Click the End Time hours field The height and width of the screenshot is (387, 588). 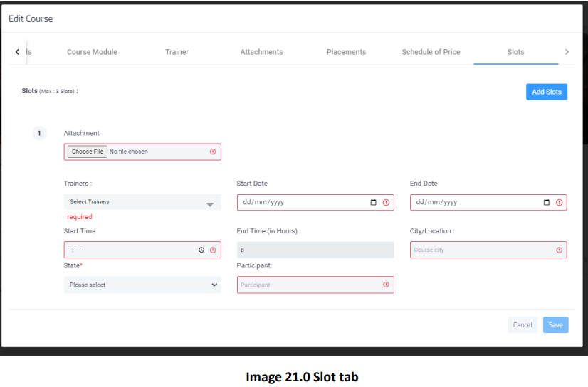(315, 250)
